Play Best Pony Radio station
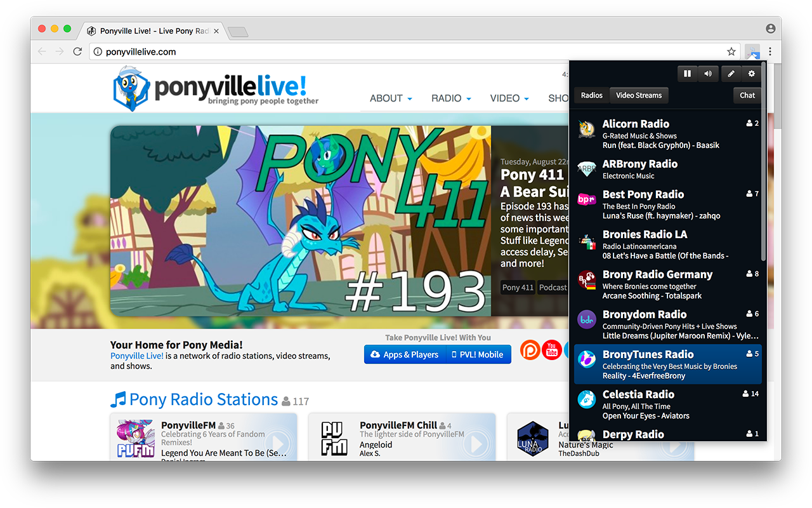 [668, 204]
